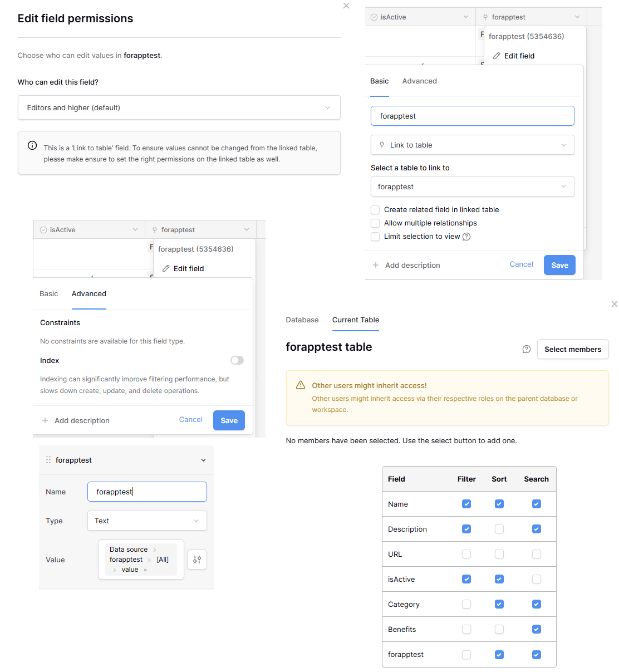Enable the Index toggle switch
619x672 pixels.
(x=237, y=360)
